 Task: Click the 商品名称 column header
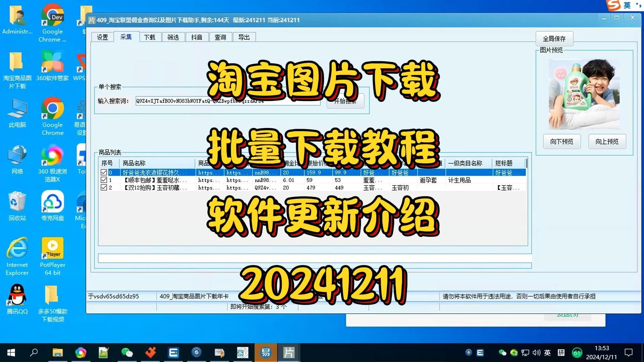(x=157, y=163)
